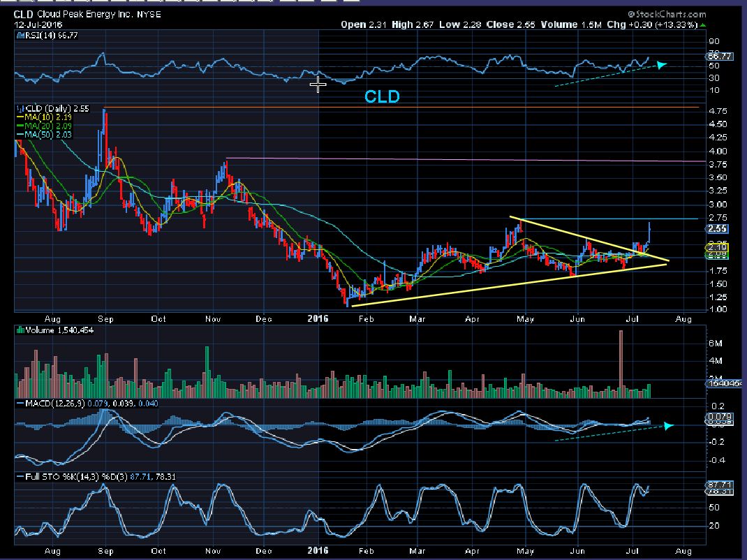Click the '1.00' price axis label

point(718,309)
